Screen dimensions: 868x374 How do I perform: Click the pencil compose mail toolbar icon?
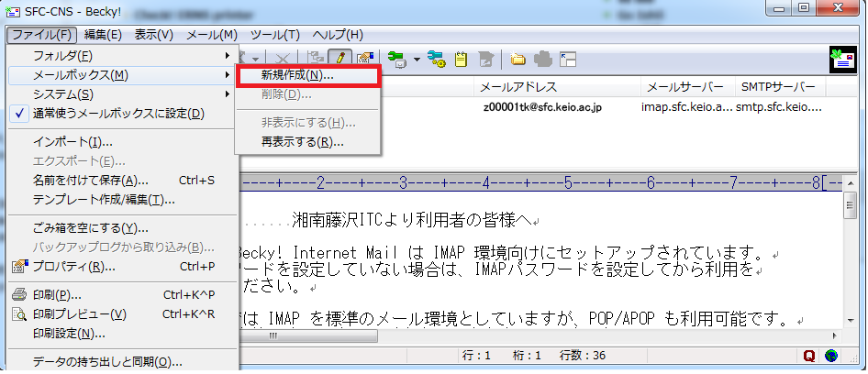click(x=341, y=59)
